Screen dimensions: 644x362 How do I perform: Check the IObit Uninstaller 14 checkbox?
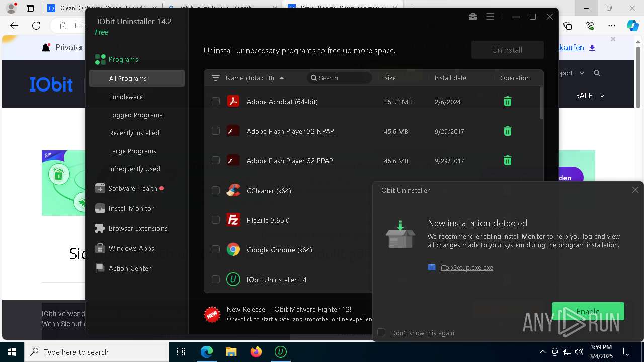pos(216,279)
